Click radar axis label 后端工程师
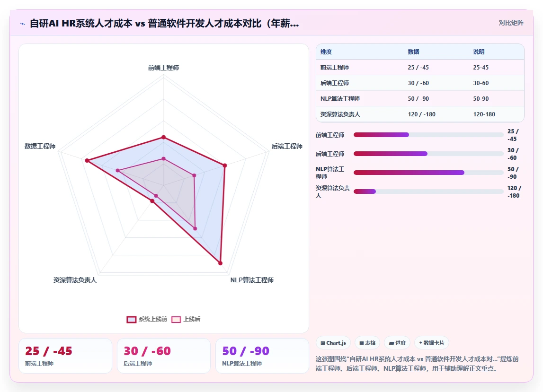 287,147
